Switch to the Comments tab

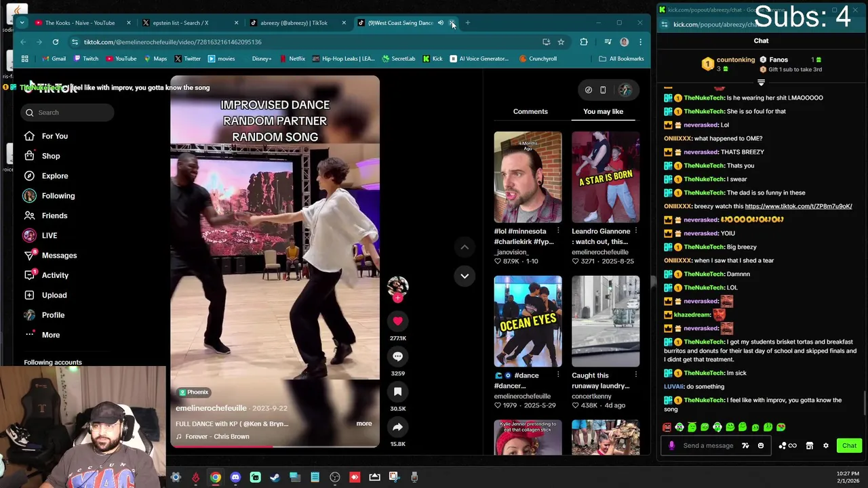point(530,112)
